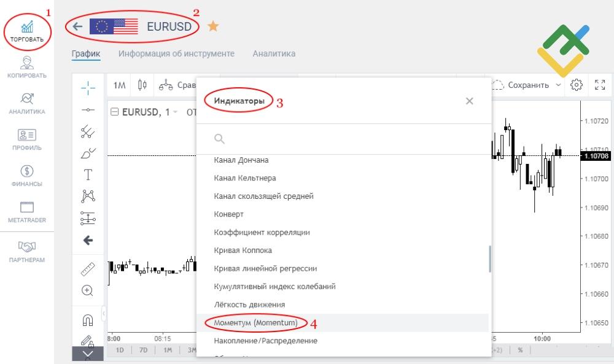Open the dropdown arrow next to Сохранить
Viewport: 614px width, 364px height.
click(558, 85)
